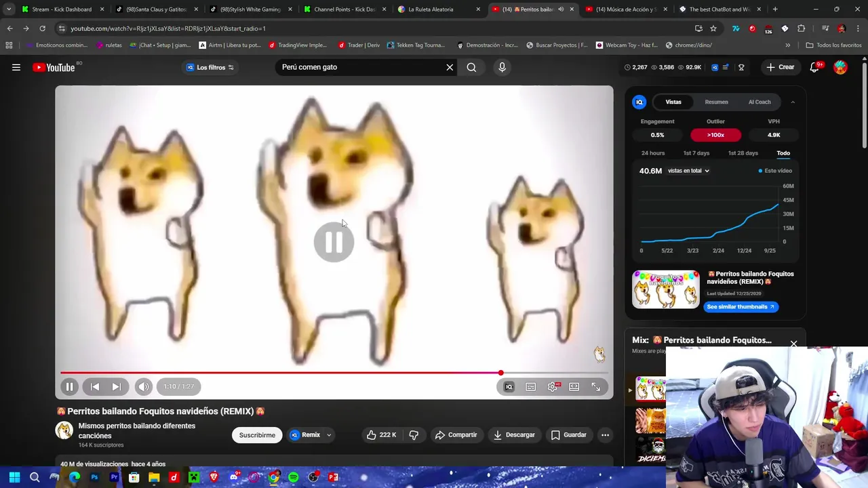Image resolution: width=868 pixels, height=488 pixels.
Task: Open vidIQ list icon in header bar
Action: pyautogui.click(x=726, y=67)
